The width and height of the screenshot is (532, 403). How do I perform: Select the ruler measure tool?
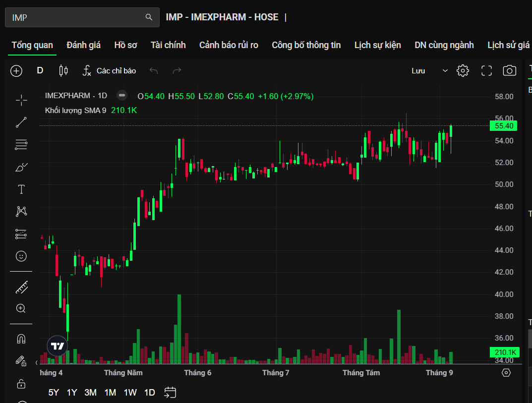click(21, 288)
